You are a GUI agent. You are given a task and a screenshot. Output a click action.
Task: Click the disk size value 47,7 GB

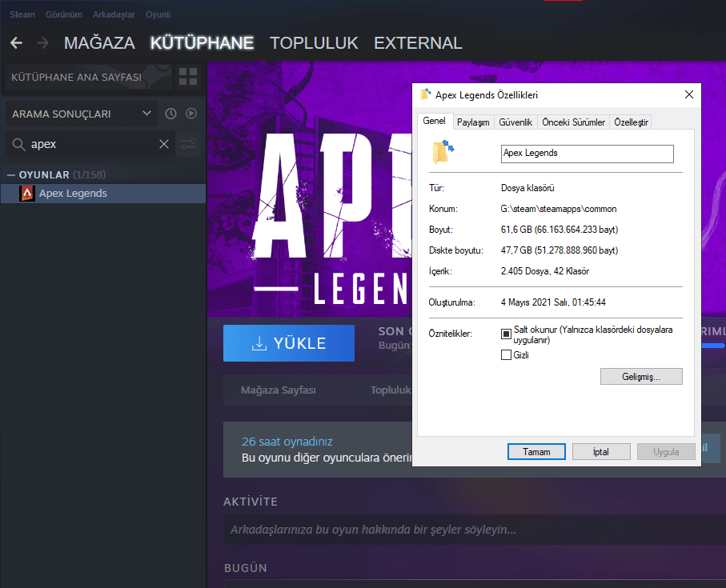pos(560,250)
